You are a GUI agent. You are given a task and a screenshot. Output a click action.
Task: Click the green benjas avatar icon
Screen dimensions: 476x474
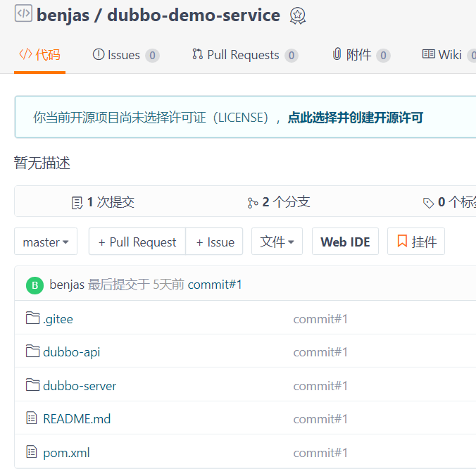(x=35, y=285)
